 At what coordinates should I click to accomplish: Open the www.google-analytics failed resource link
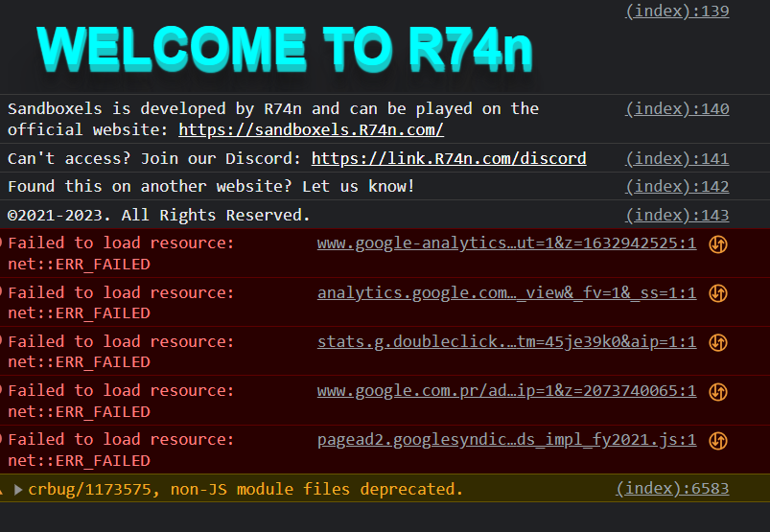tap(506, 243)
